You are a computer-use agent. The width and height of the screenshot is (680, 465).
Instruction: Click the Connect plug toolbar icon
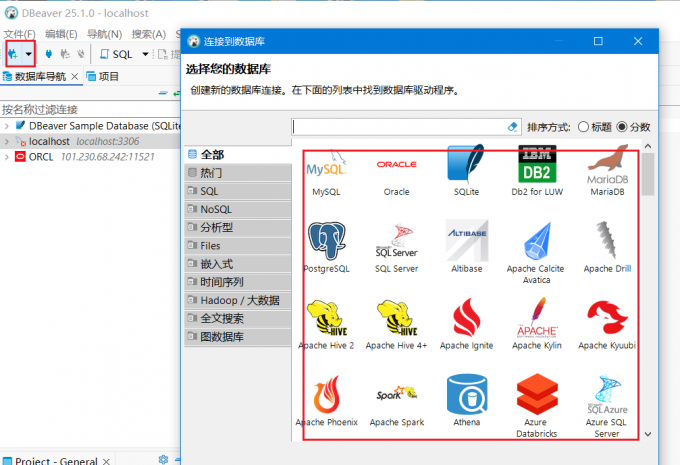pyautogui.click(x=49, y=54)
